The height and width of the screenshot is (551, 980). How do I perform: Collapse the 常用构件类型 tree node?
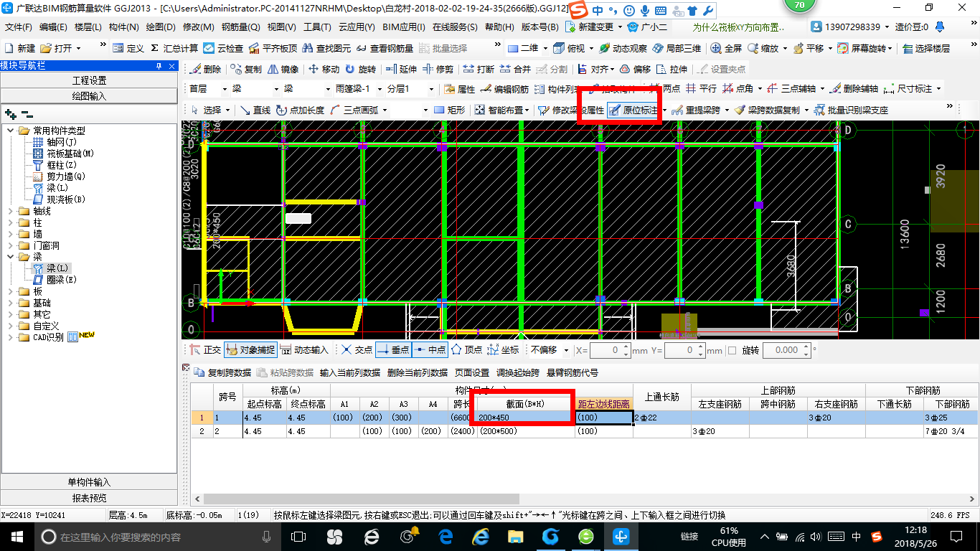click(x=11, y=131)
